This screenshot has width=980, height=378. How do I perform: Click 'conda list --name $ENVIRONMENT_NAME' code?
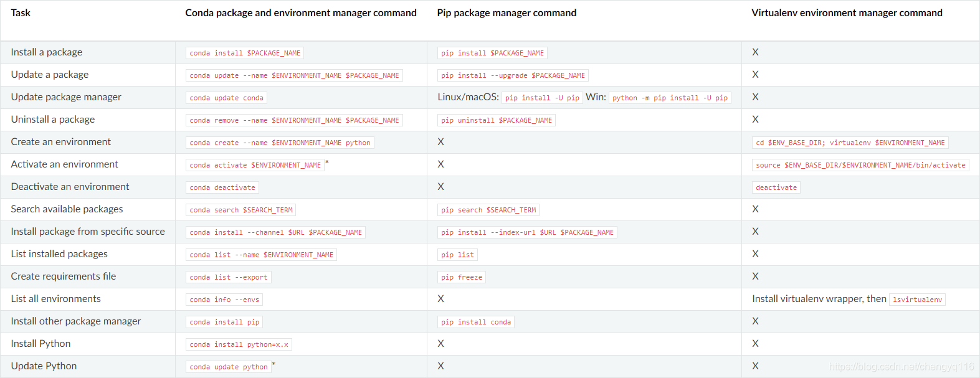point(262,255)
